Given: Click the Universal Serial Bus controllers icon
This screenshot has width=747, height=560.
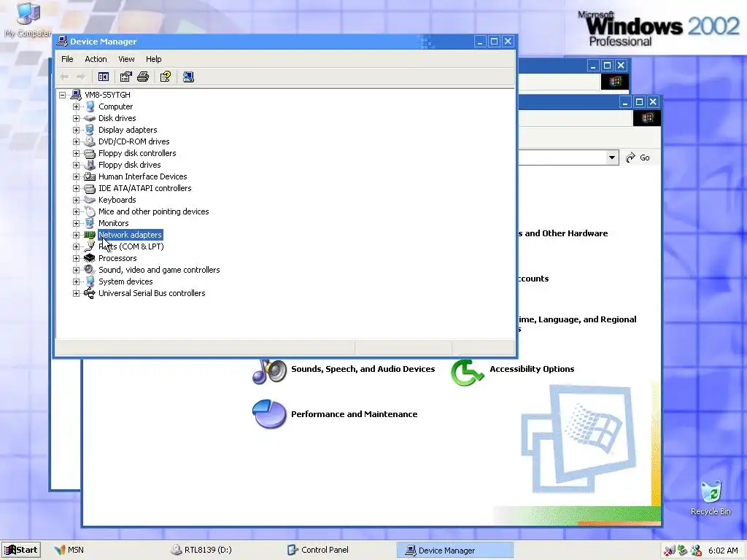Looking at the screenshot, I should 90,293.
